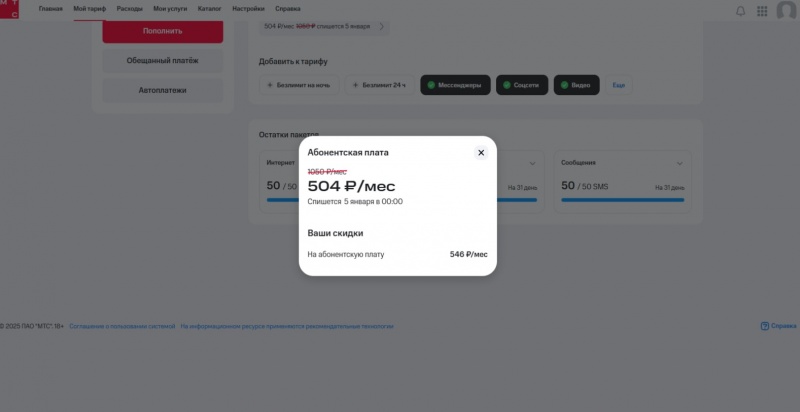Click the Справка help icon in footer
The image size is (800, 412).
pos(765,325)
